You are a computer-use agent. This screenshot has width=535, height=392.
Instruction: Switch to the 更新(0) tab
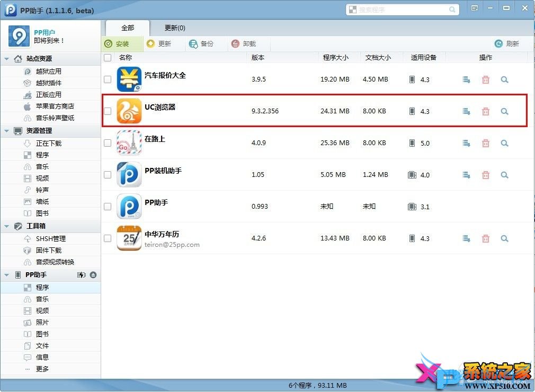175,28
